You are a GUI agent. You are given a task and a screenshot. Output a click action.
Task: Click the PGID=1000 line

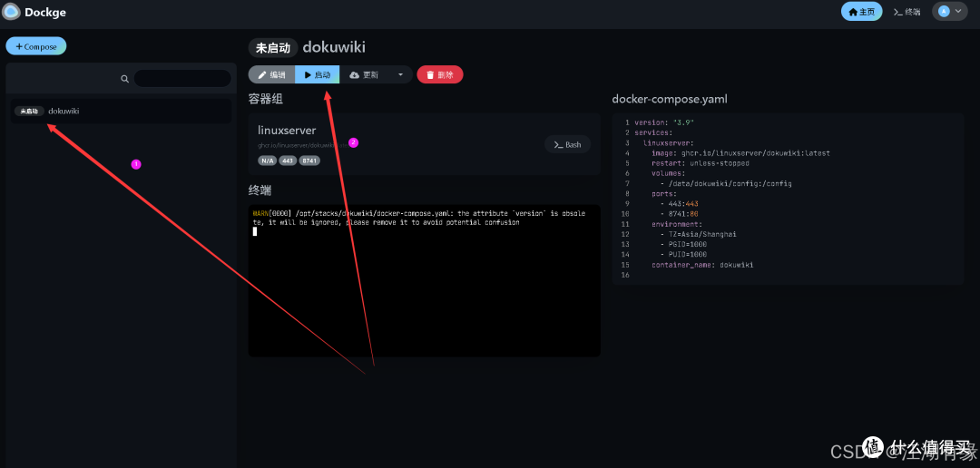click(683, 244)
